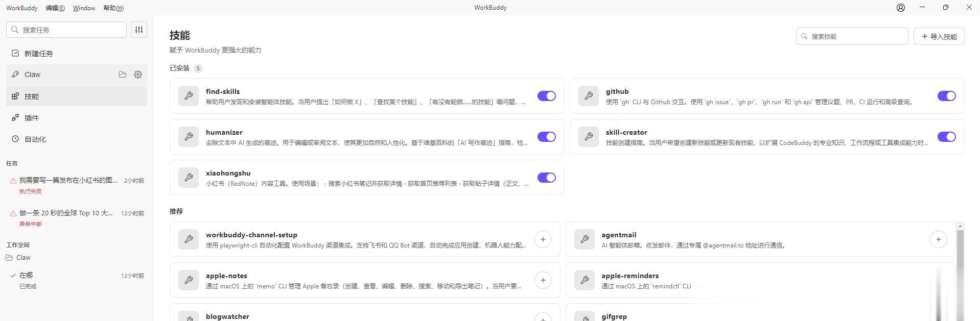Open the failed 小红书 task
The width and height of the screenshot is (980, 321).
pos(77,185)
